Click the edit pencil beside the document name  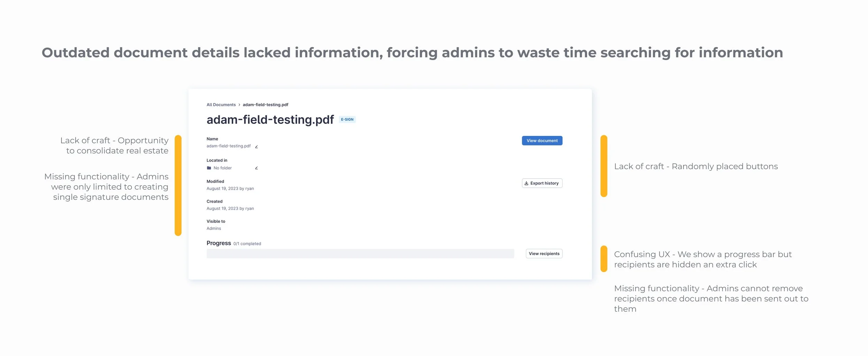click(x=256, y=146)
